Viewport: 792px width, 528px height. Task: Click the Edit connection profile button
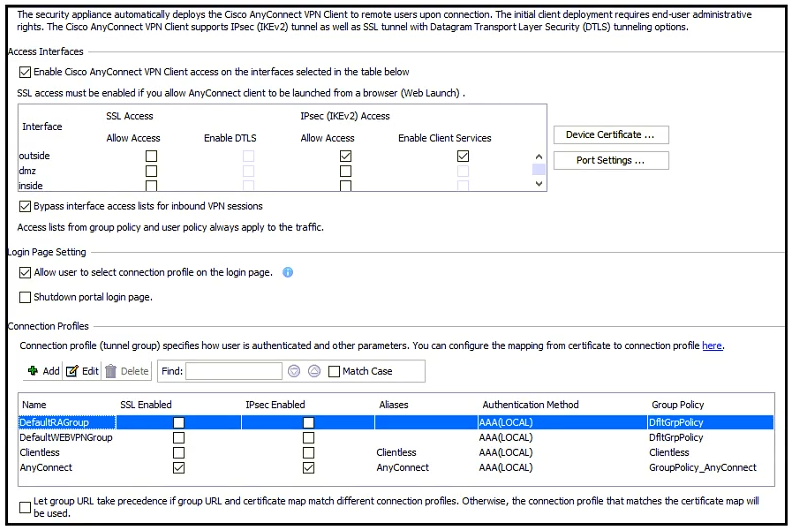(x=82, y=371)
